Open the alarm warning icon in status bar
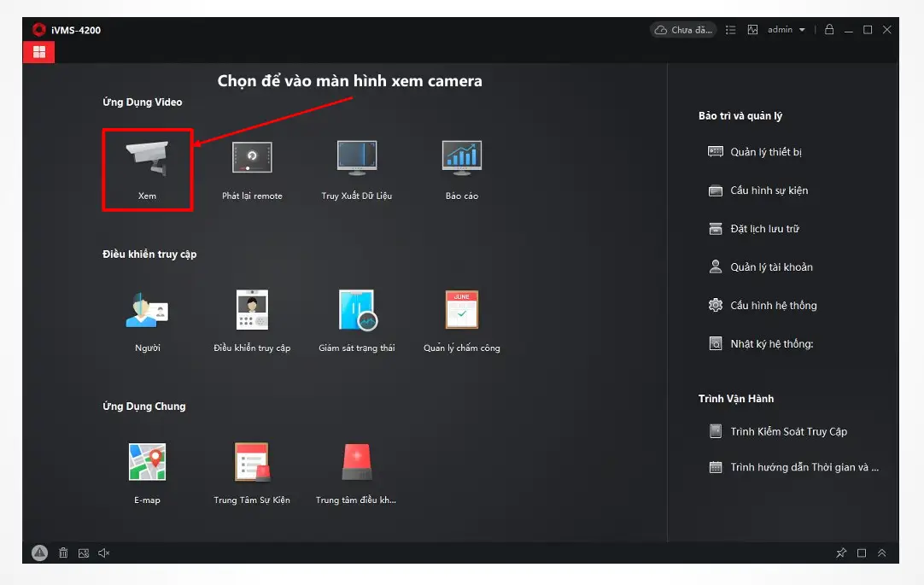 pos(39,553)
